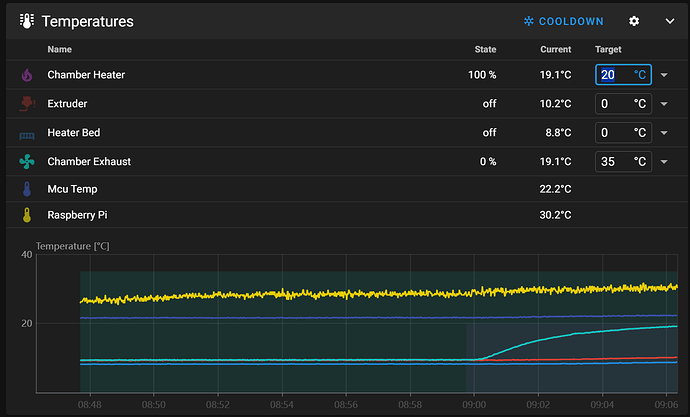Click the Temperatures panel thermometer icon

point(25,21)
